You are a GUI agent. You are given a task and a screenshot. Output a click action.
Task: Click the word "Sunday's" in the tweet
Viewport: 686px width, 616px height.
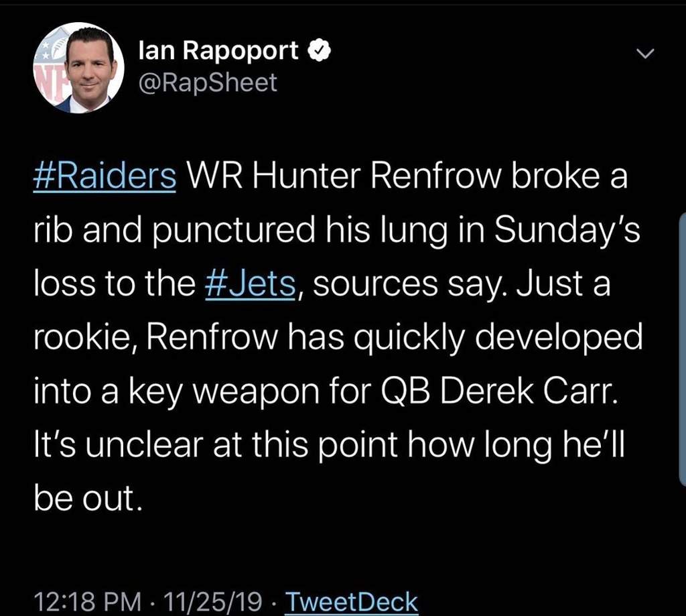tap(567, 231)
